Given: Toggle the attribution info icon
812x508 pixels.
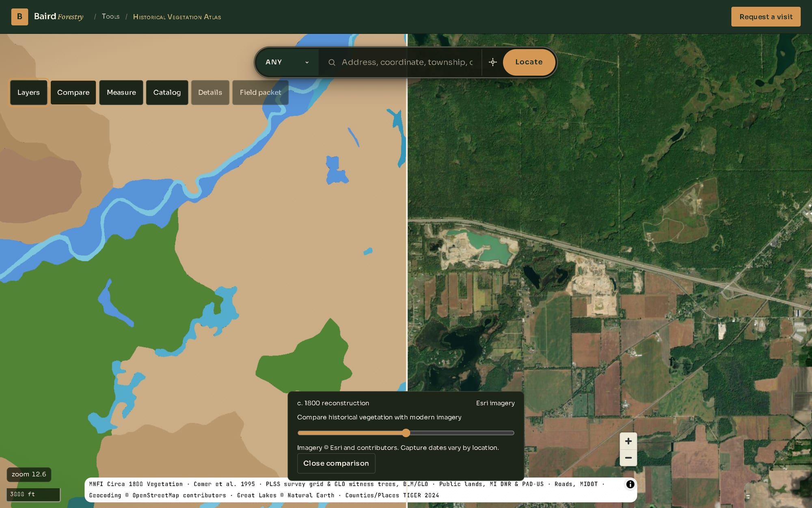Looking at the screenshot, I should click(x=630, y=484).
